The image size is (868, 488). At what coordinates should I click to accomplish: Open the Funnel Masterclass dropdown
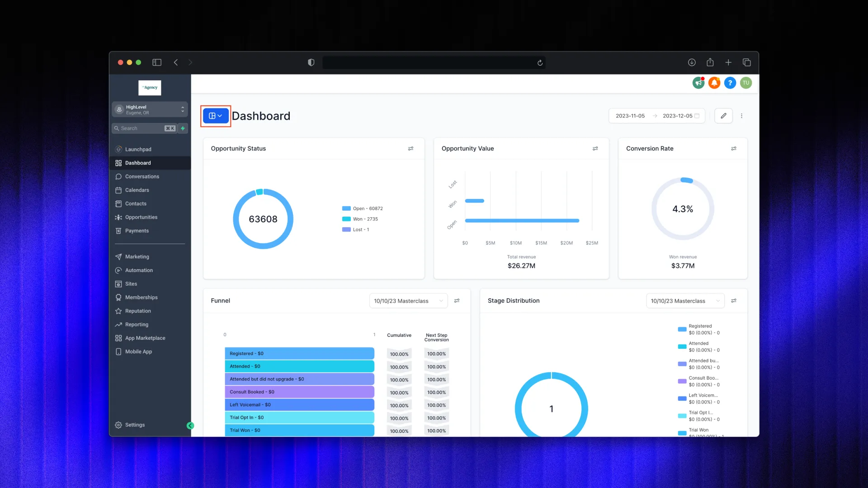tap(407, 300)
